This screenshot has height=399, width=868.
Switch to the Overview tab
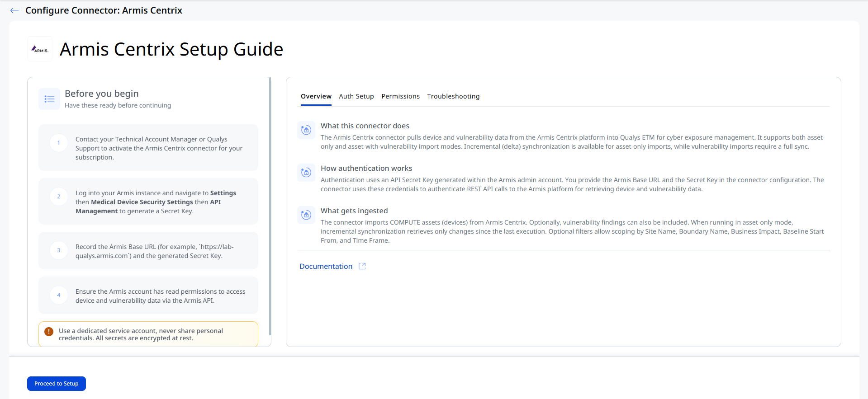coord(316,96)
